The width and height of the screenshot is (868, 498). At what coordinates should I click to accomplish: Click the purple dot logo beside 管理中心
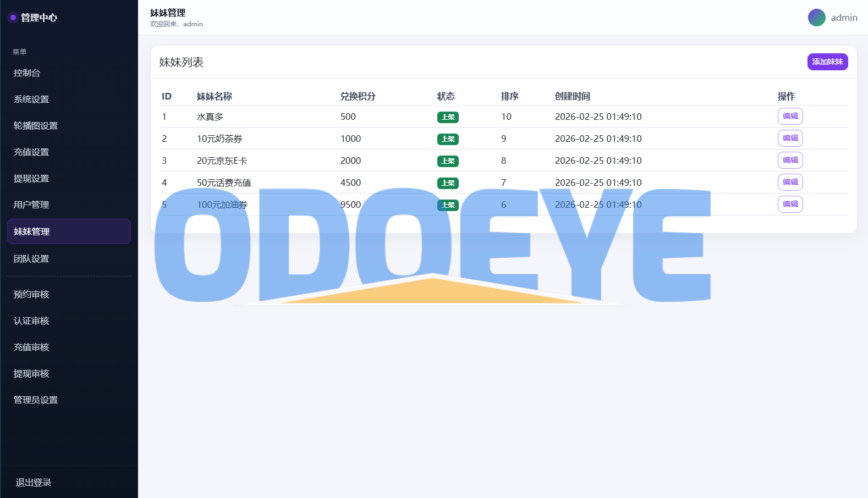pyautogui.click(x=13, y=18)
